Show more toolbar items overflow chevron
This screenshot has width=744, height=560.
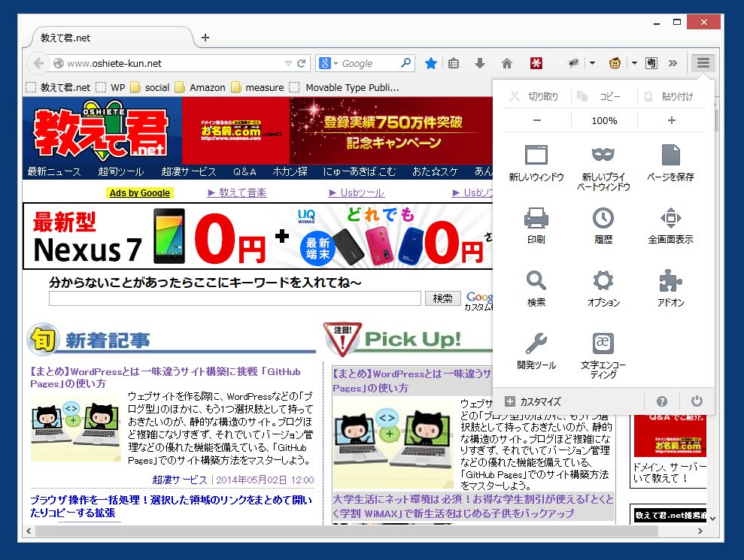point(673,63)
